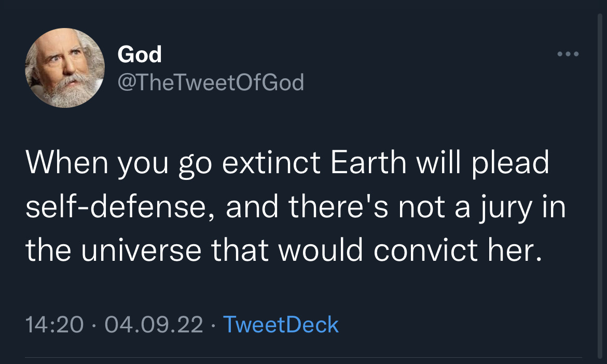Click the bearded God profile avatar

(x=65, y=68)
